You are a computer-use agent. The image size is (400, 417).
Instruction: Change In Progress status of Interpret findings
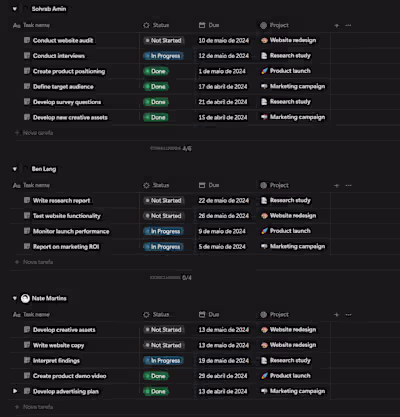163,360
